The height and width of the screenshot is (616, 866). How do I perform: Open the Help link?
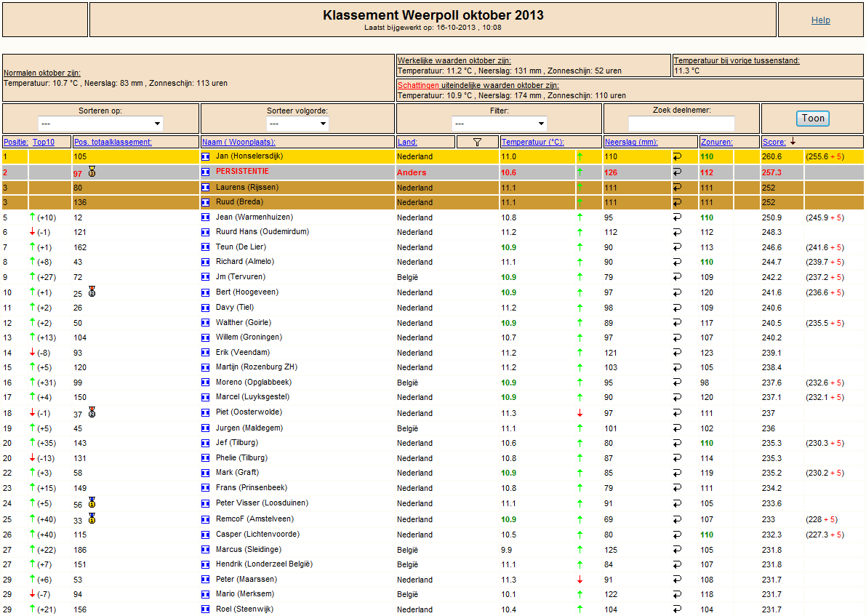tap(821, 20)
